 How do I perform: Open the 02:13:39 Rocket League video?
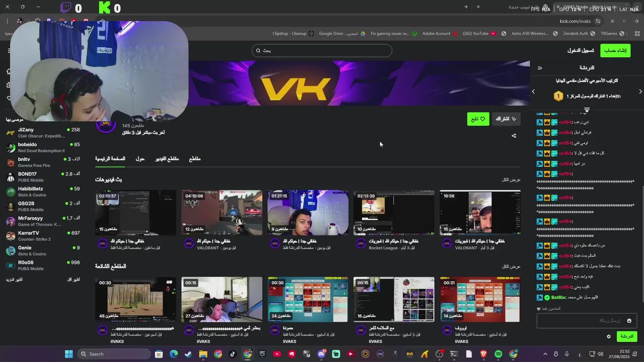click(394, 213)
